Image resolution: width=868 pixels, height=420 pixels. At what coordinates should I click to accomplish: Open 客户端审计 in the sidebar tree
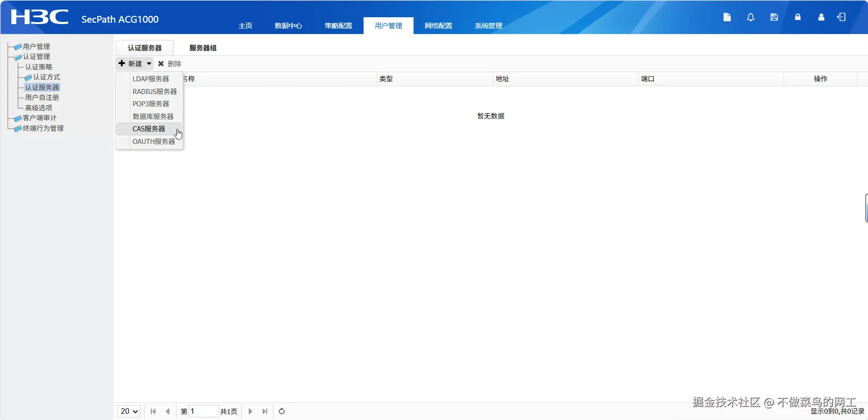40,118
